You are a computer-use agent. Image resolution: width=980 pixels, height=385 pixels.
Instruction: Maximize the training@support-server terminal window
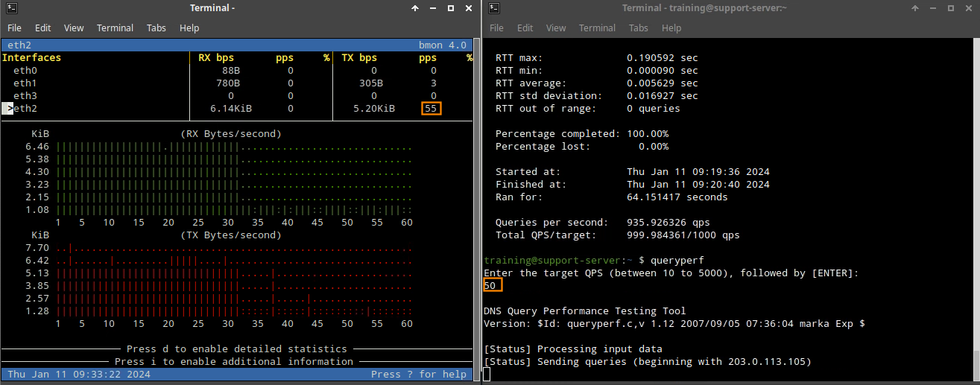952,8
